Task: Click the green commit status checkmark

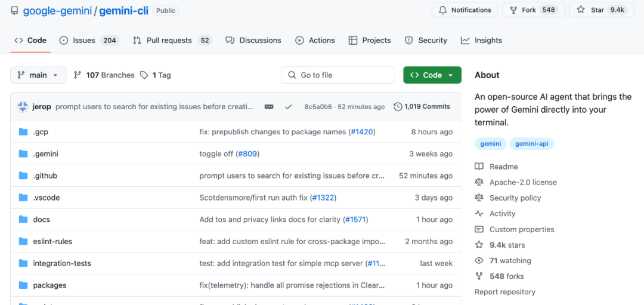Action: click(289, 107)
